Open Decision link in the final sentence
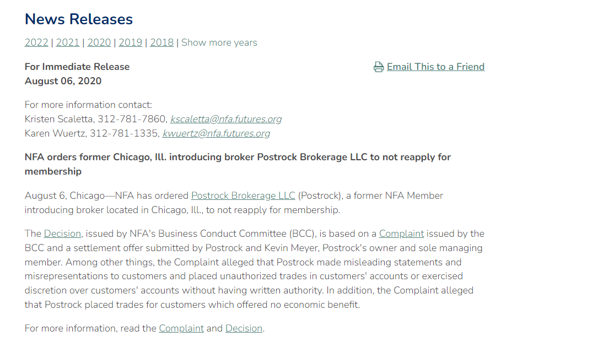This screenshot has width=598, height=364. coord(244,328)
